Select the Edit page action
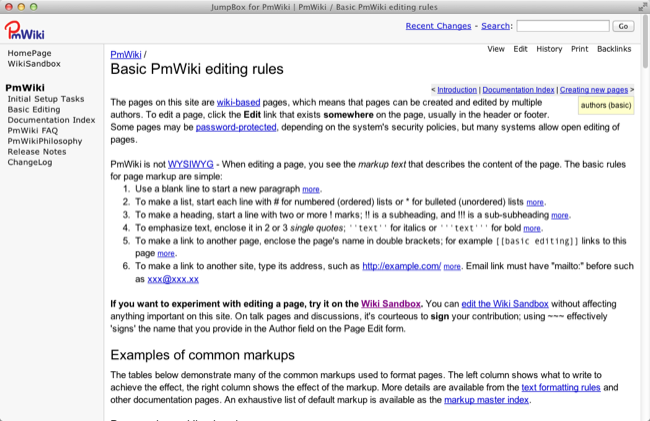Image resolution: width=650 pixels, height=421 pixels. coord(520,49)
